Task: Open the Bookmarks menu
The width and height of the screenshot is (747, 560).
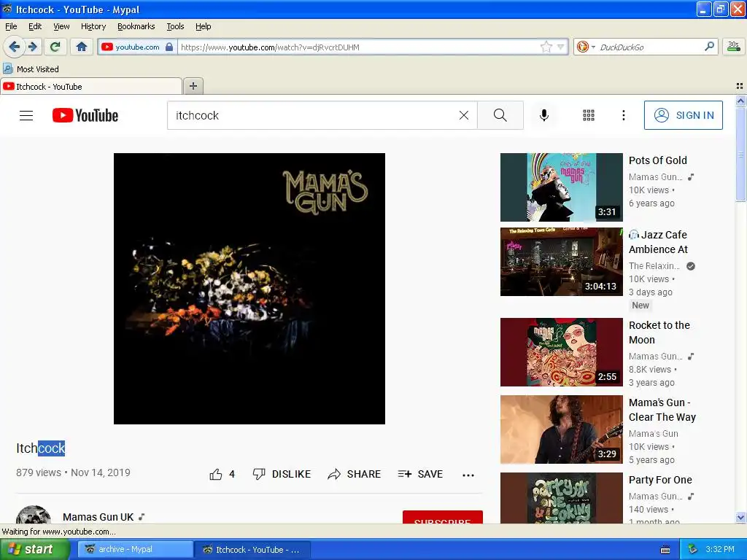Action: coord(136,26)
